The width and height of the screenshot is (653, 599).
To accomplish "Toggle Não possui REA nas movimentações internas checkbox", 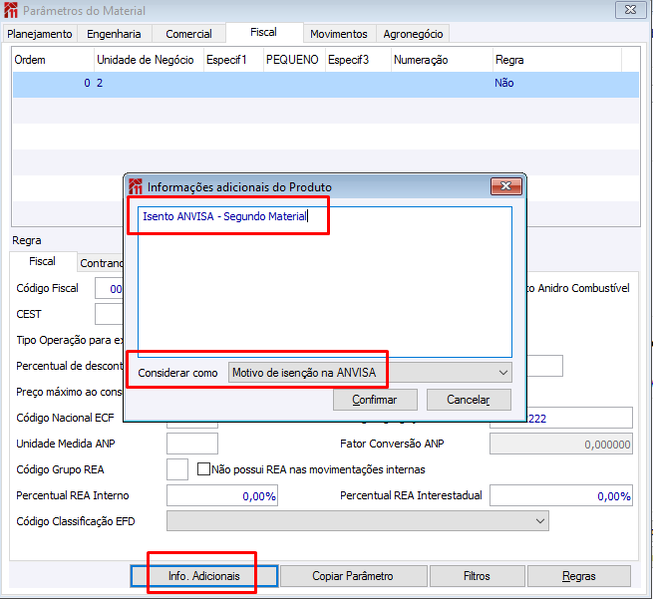I will point(203,469).
